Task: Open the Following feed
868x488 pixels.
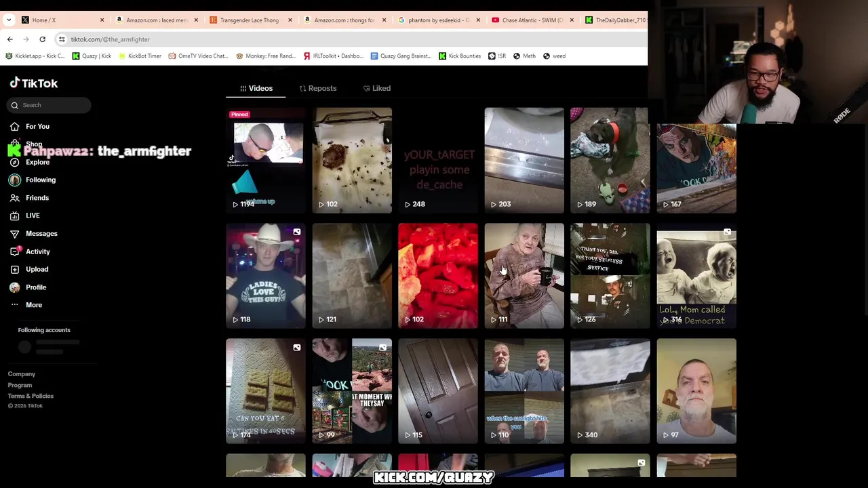Action: (x=41, y=180)
